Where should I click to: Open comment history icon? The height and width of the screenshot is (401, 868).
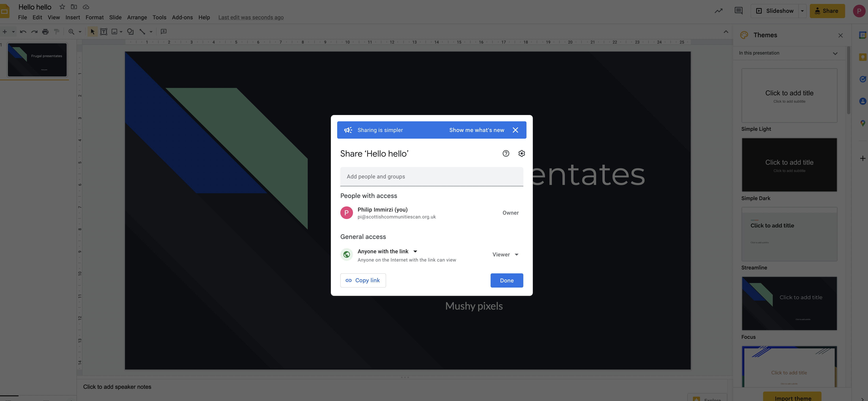pyautogui.click(x=739, y=11)
